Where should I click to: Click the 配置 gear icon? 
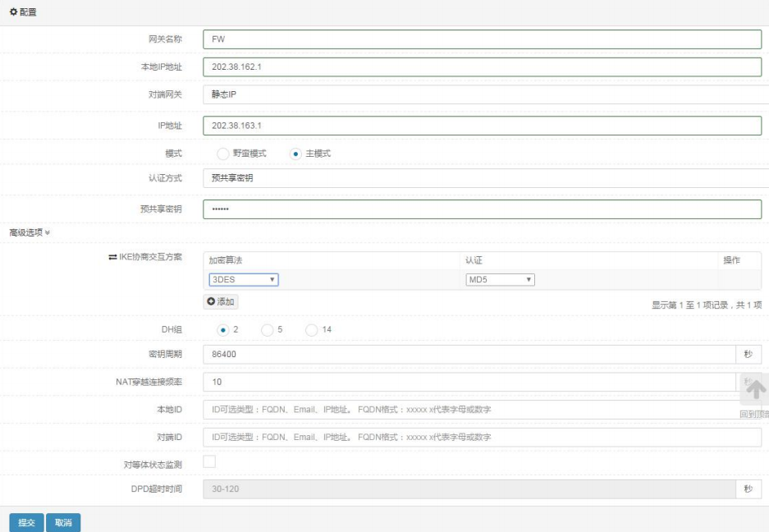click(13, 11)
